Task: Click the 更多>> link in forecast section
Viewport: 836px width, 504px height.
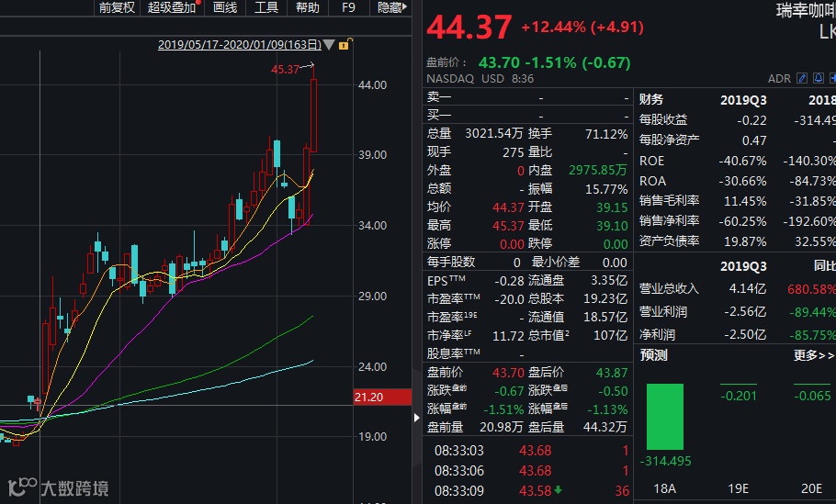Action: [x=814, y=355]
